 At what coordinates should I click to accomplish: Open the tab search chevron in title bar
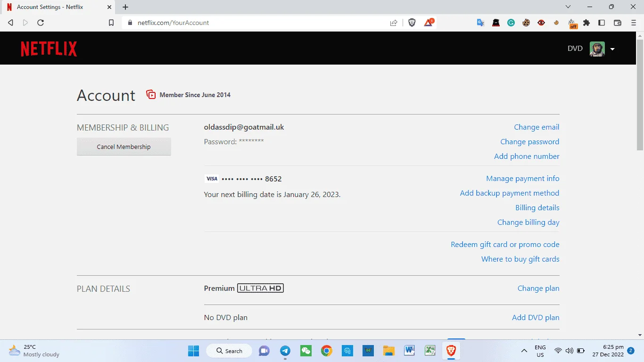568,7
